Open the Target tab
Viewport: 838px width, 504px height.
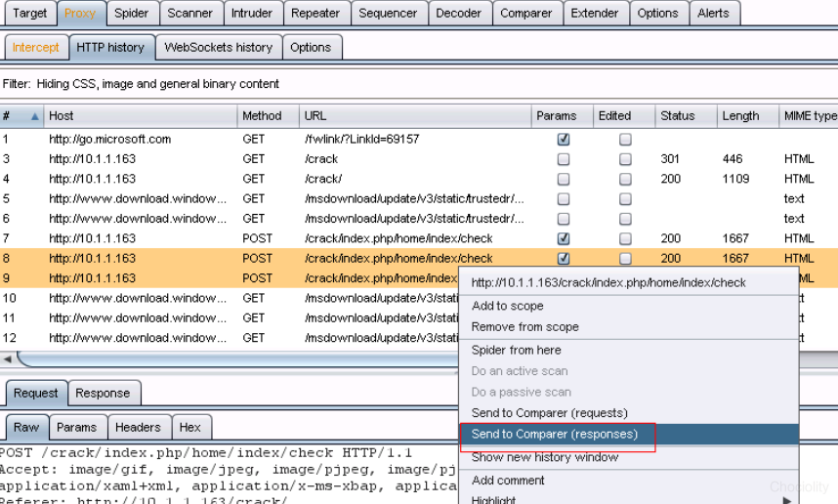point(30,13)
